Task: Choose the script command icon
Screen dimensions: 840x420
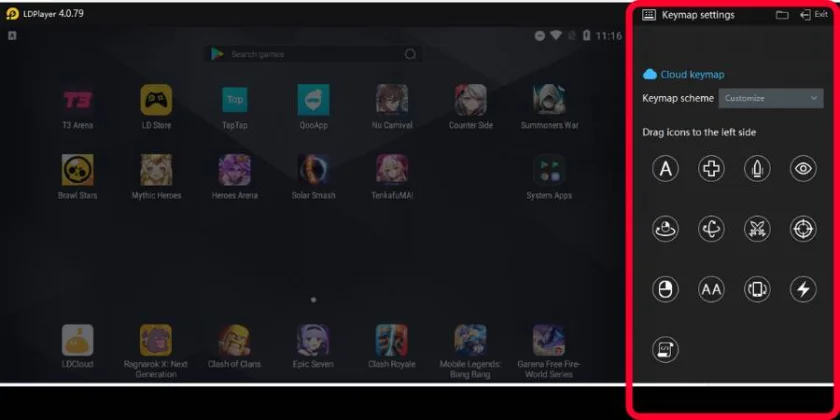Action: tap(665, 350)
